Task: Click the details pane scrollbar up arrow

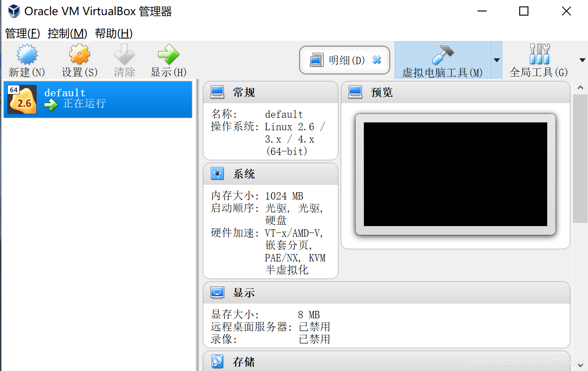Action: point(580,88)
